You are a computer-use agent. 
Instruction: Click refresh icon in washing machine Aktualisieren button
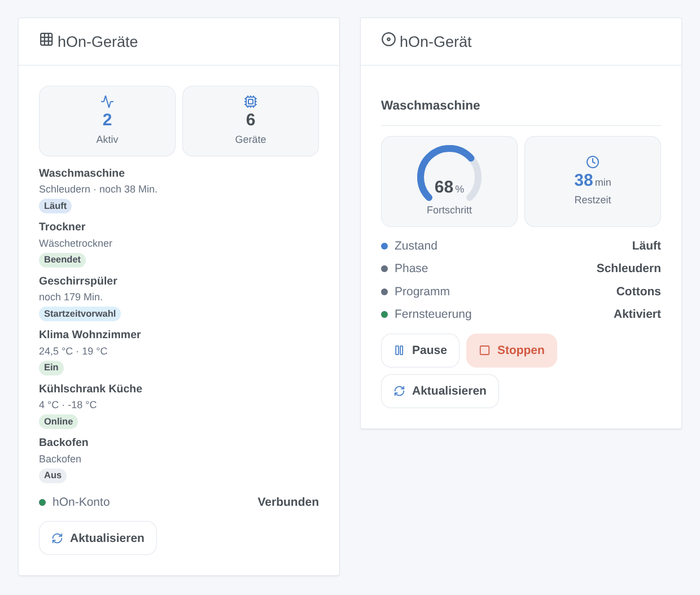[399, 391]
